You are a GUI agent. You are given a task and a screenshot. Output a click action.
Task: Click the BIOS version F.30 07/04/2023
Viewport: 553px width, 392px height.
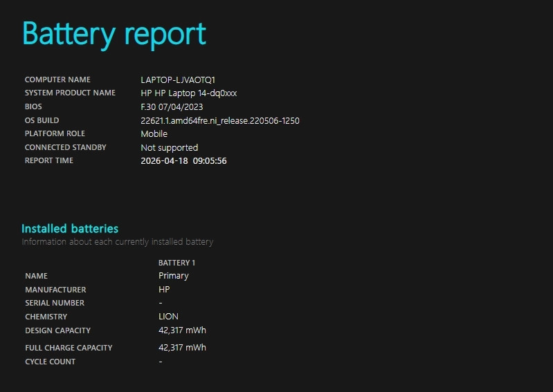pos(172,106)
